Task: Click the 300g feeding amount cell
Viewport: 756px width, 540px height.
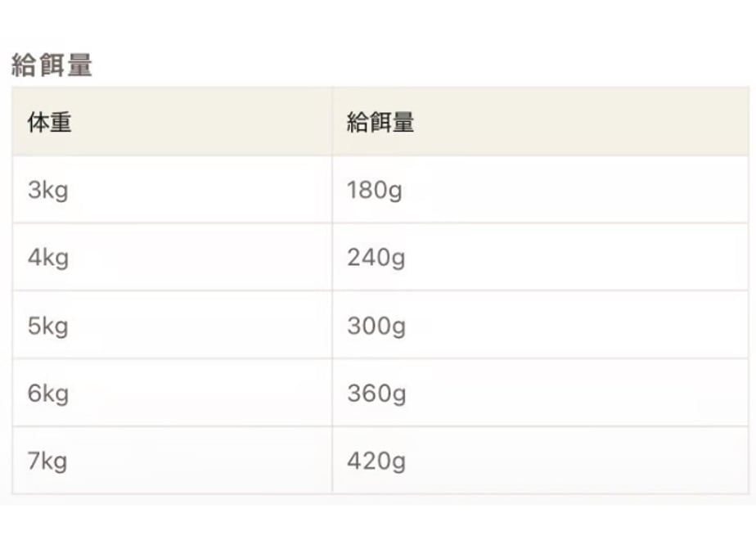Action: tap(540, 325)
